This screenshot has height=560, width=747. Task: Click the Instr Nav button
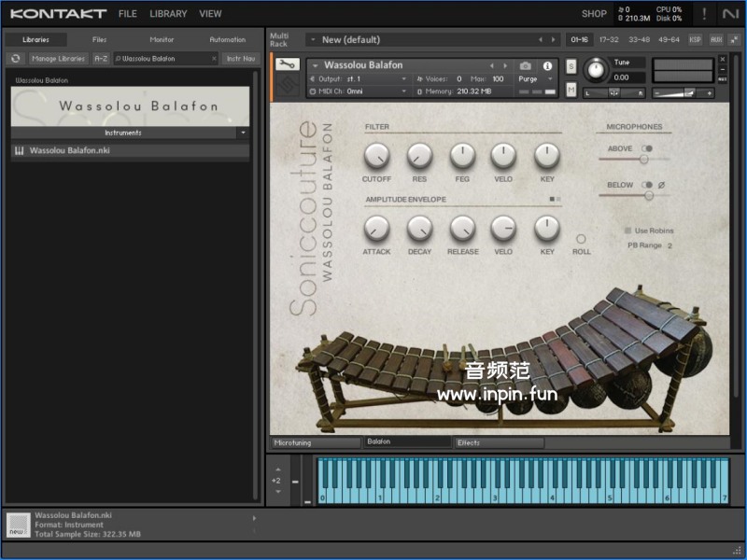tap(240, 58)
